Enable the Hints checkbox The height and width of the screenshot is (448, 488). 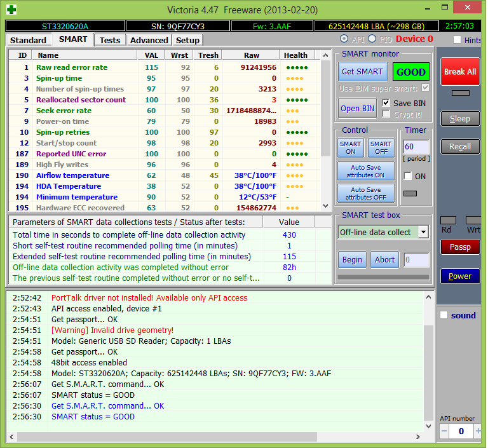coord(457,40)
